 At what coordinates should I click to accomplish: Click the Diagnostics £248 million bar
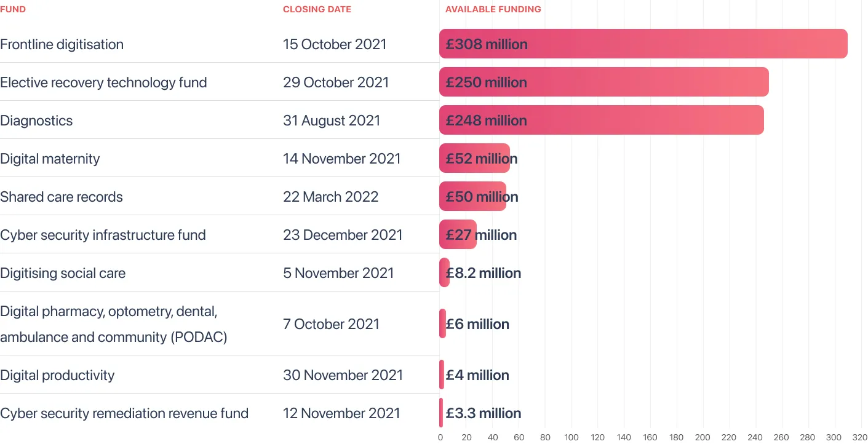pos(602,121)
